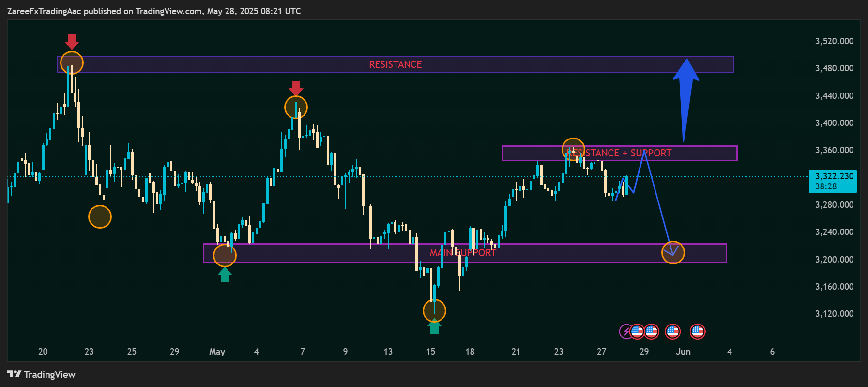This screenshot has width=868, height=387.
Task: Click the current price label 3,322.230
Action: (834, 176)
